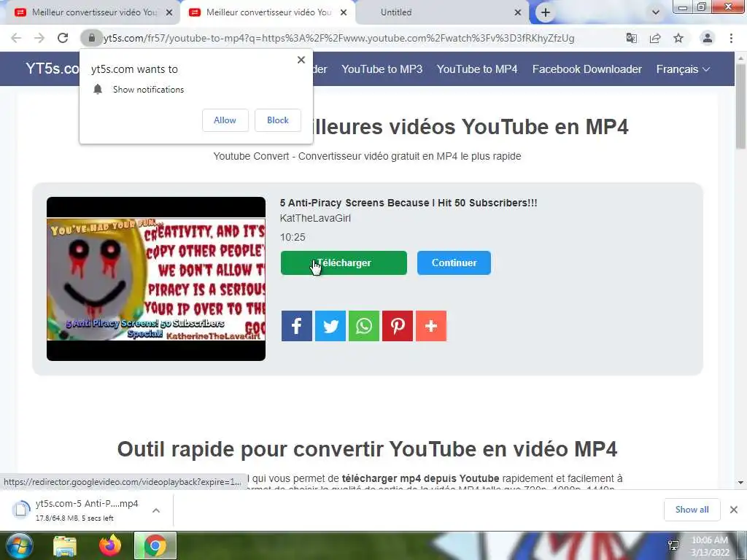Expand the Français language dropdown

(x=683, y=69)
